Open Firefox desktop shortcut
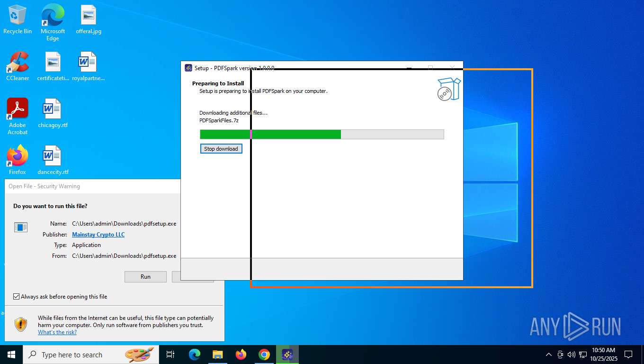The height and width of the screenshot is (364, 644). click(x=18, y=160)
